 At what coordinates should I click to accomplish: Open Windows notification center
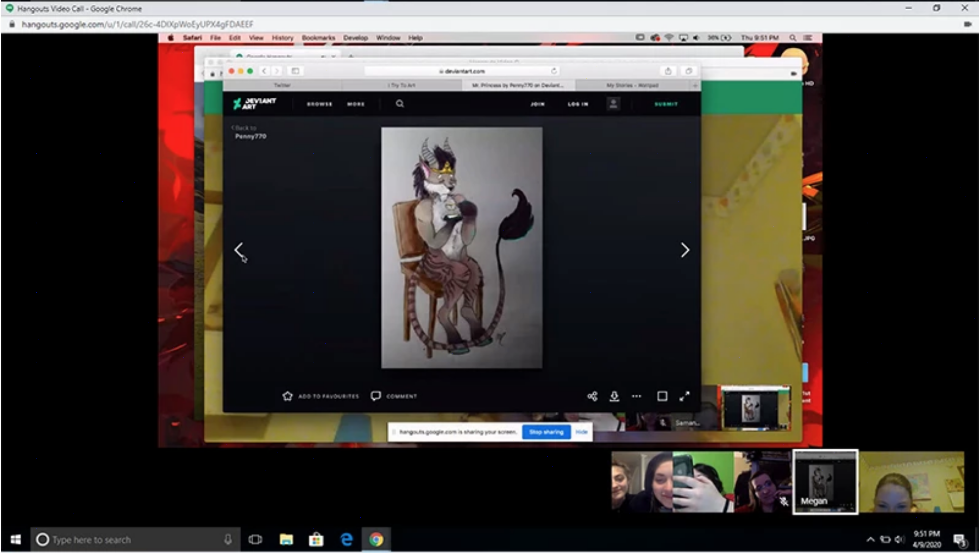960,539
